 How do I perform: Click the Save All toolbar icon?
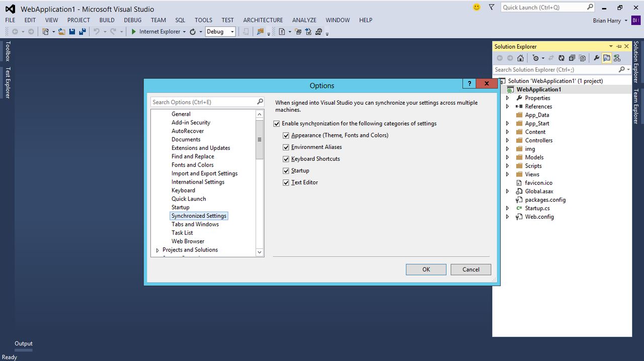(82, 32)
